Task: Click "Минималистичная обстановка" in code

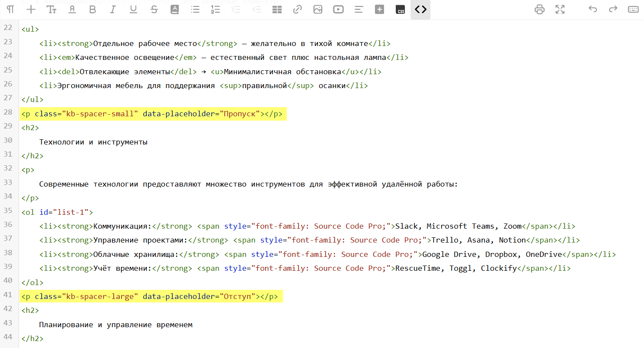Action: click(283, 72)
